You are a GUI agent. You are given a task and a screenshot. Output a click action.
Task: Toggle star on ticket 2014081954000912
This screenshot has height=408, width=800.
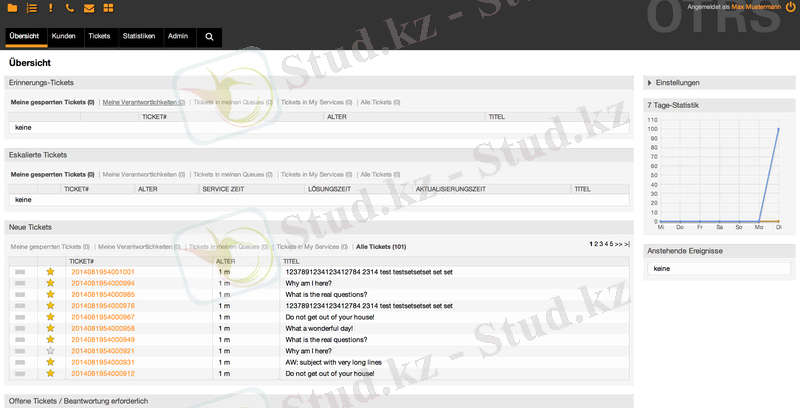pyautogui.click(x=51, y=373)
